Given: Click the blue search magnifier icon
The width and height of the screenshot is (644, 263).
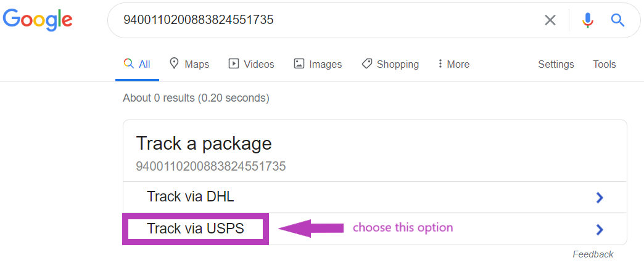Looking at the screenshot, I should click(618, 20).
